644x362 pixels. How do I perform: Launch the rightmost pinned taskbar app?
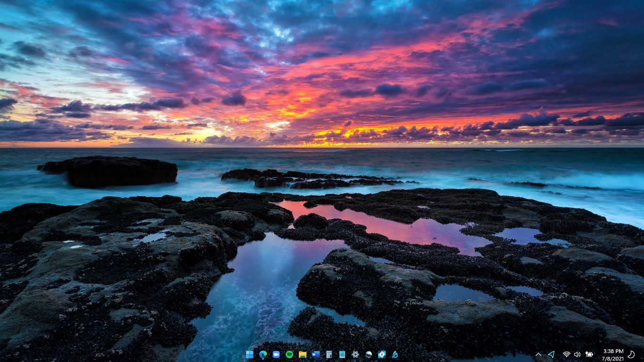click(395, 354)
